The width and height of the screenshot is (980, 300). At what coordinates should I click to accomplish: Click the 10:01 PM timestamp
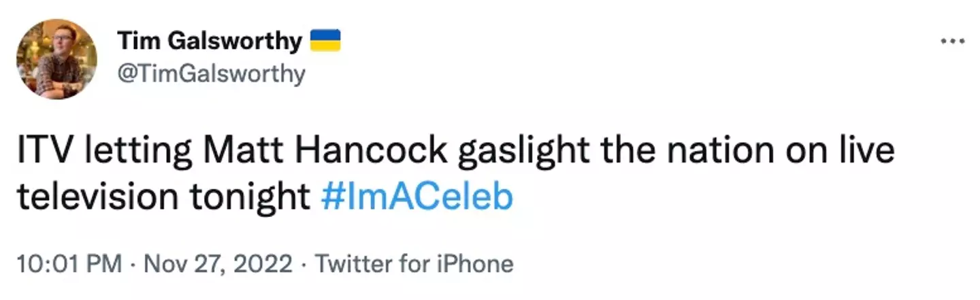[x=68, y=263]
